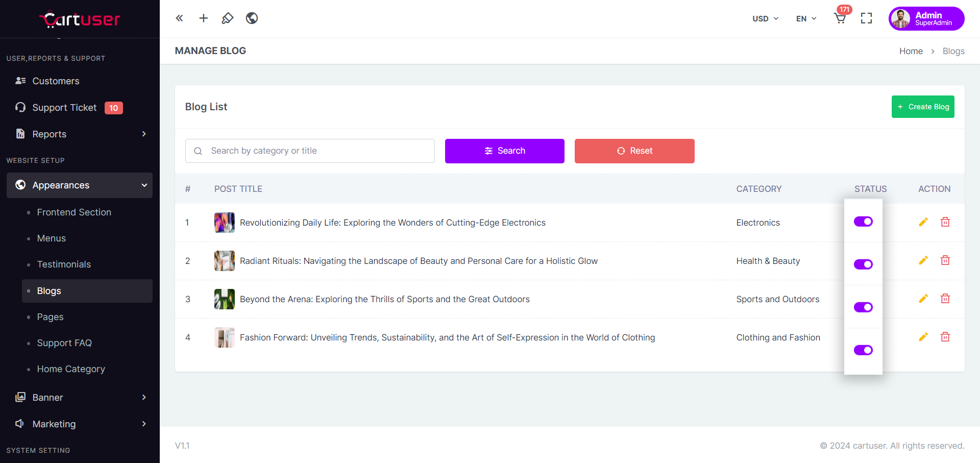
Task: Open the globe icon in top toolbar
Action: click(x=252, y=18)
